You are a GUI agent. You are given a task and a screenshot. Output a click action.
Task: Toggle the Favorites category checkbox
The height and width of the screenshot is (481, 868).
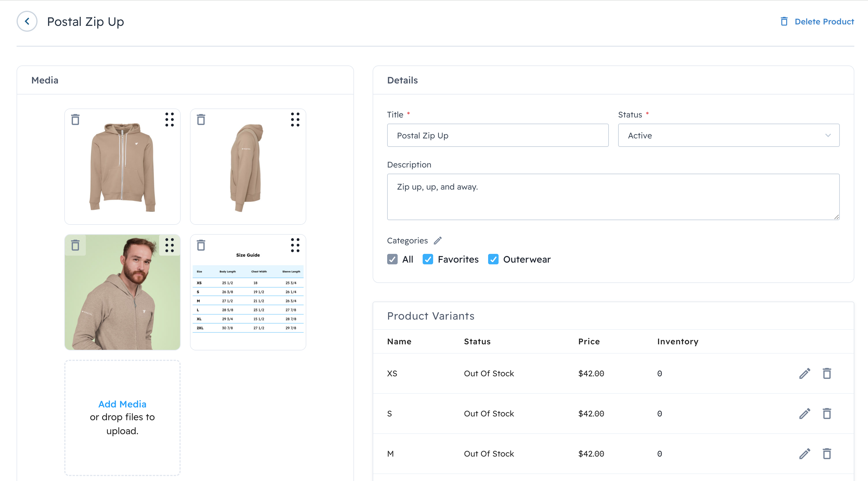pyautogui.click(x=428, y=259)
